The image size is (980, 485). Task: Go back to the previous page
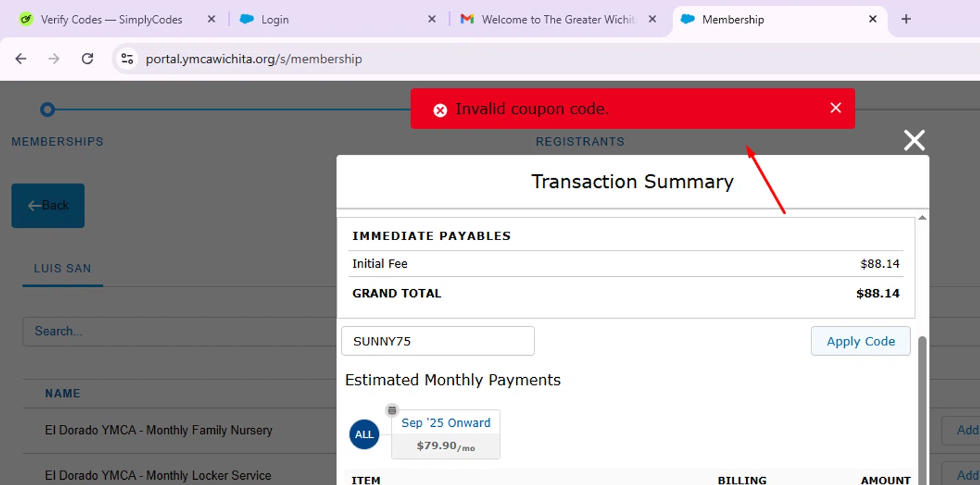point(21,59)
